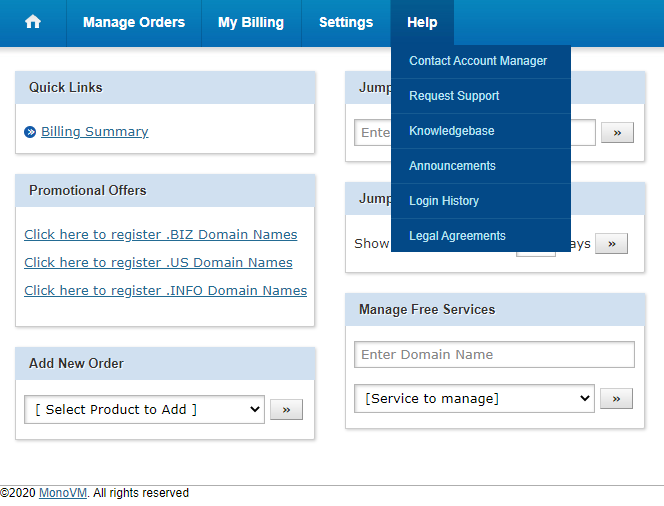Click the Home icon in navigation bar
The height and width of the screenshot is (506, 664).
tap(33, 22)
